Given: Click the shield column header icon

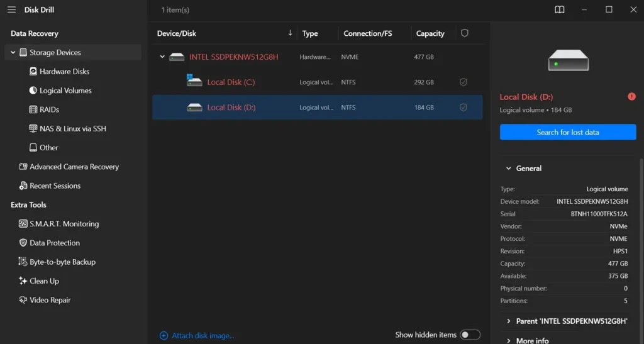Looking at the screenshot, I should (465, 33).
